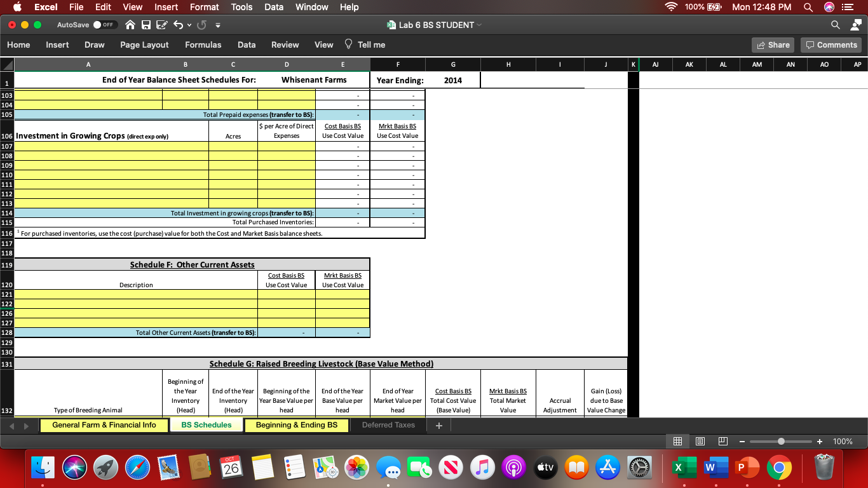Click the Home icon on the title bar
868x488 pixels.
[x=132, y=24]
